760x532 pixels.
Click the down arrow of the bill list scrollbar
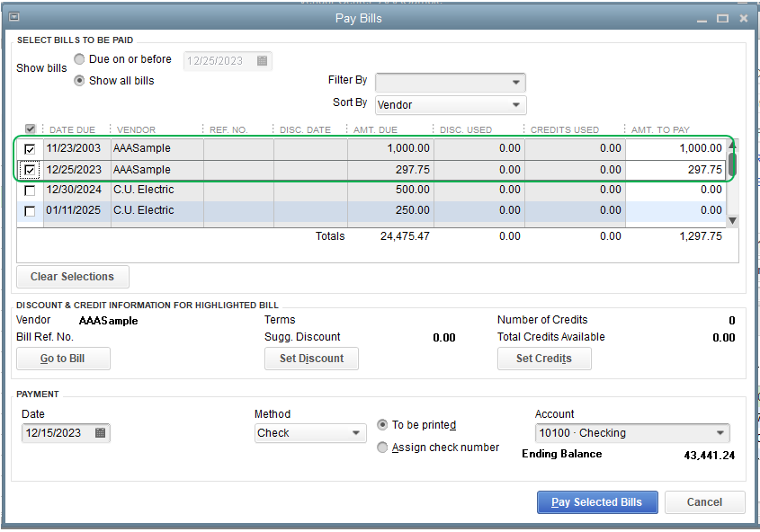(x=731, y=220)
